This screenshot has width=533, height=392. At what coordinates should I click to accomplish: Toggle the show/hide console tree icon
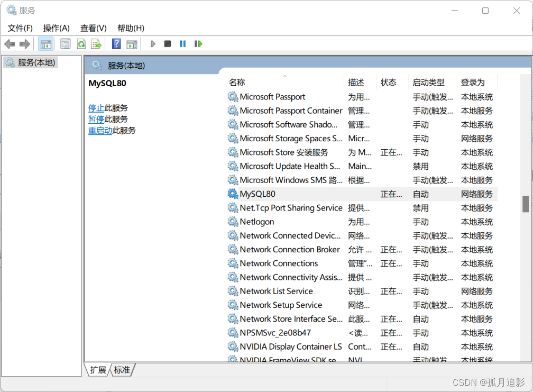click(x=46, y=44)
